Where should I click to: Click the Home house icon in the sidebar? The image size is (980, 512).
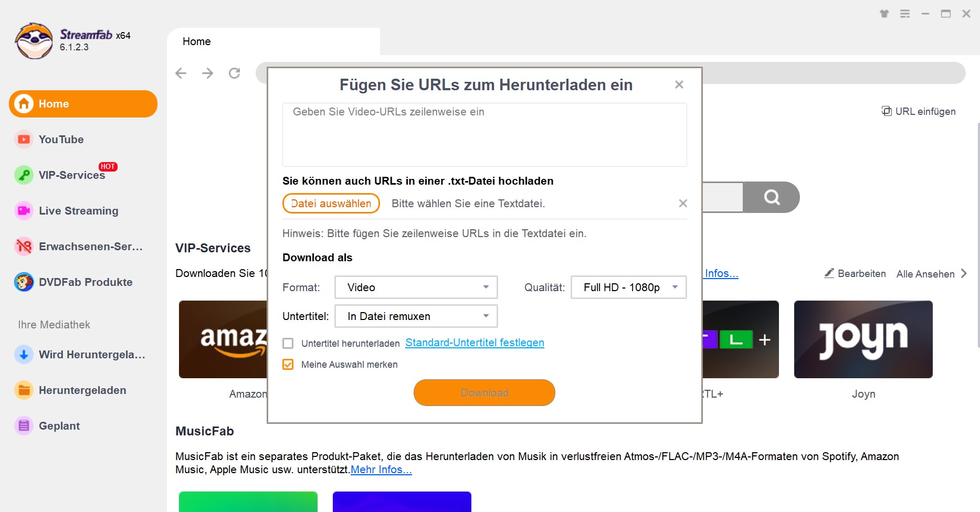(24, 104)
